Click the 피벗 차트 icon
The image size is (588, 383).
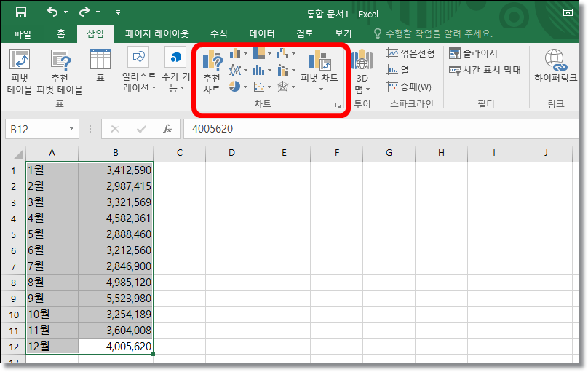pyautogui.click(x=319, y=60)
